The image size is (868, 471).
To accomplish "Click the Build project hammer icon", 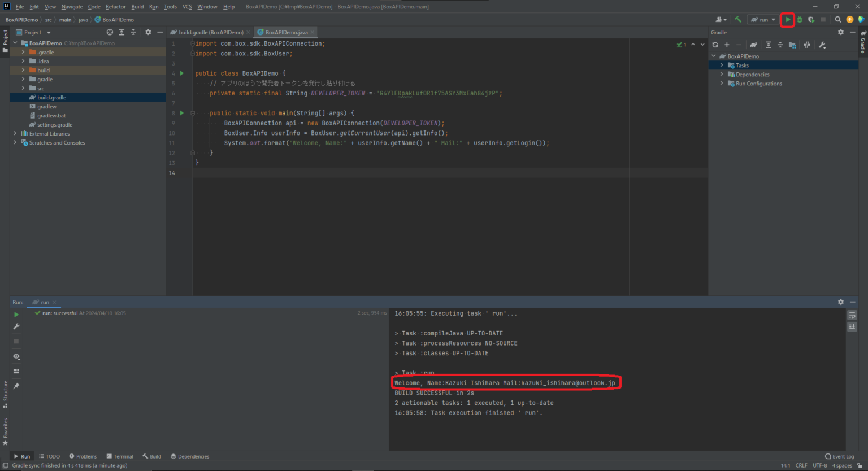I will (737, 20).
